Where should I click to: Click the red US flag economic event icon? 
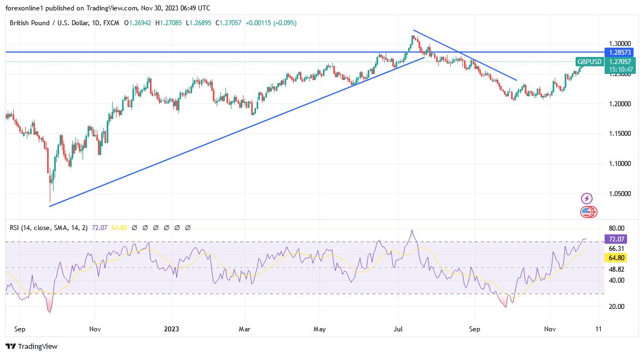(x=587, y=212)
